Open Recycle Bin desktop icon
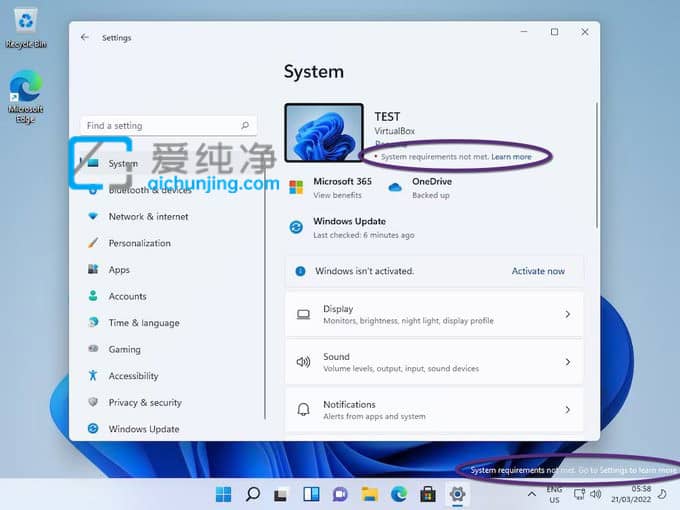 pos(26,28)
